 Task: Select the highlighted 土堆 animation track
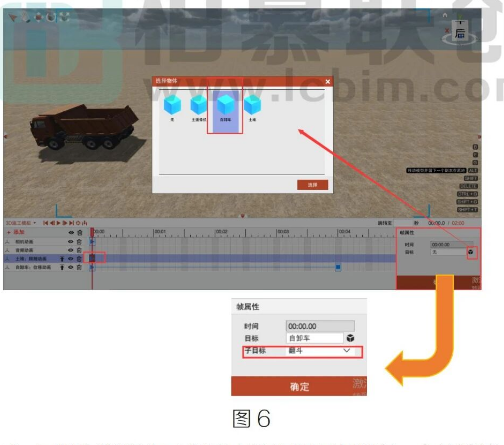point(43,259)
